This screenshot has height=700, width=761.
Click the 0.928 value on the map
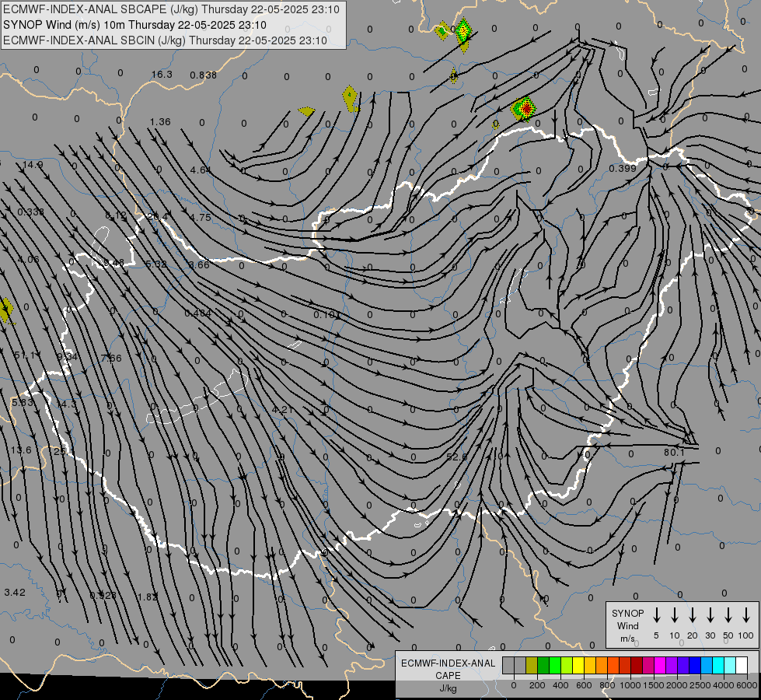click(x=103, y=595)
